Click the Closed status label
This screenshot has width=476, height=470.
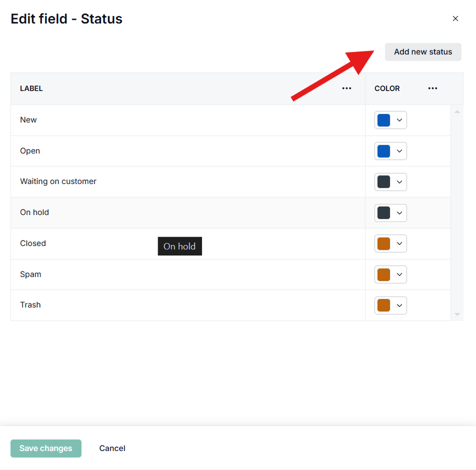33,243
